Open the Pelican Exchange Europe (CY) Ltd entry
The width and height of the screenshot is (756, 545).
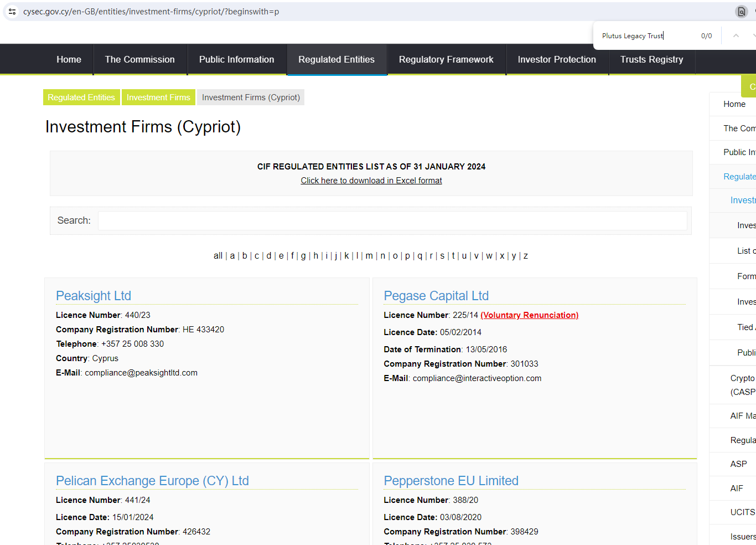pyautogui.click(x=152, y=481)
